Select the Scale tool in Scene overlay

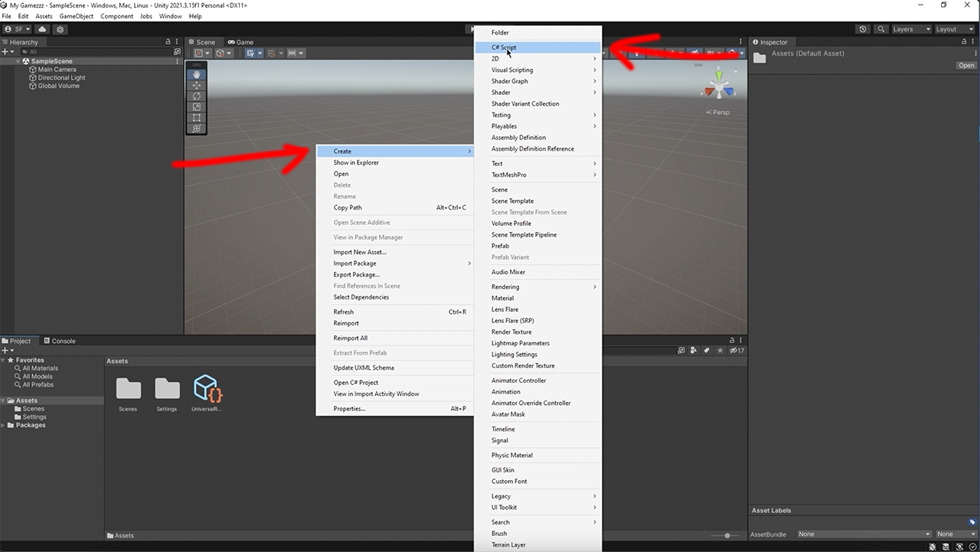point(197,107)
